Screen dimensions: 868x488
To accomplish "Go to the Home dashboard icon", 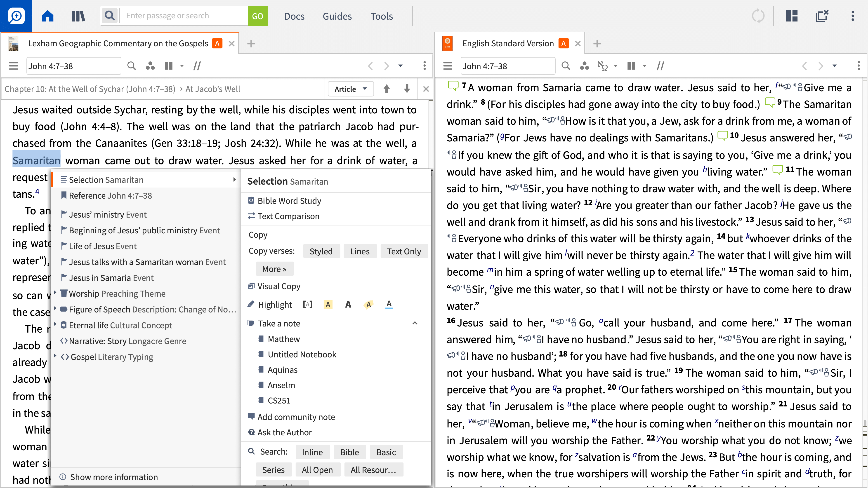I will click(x=47, y=16).
